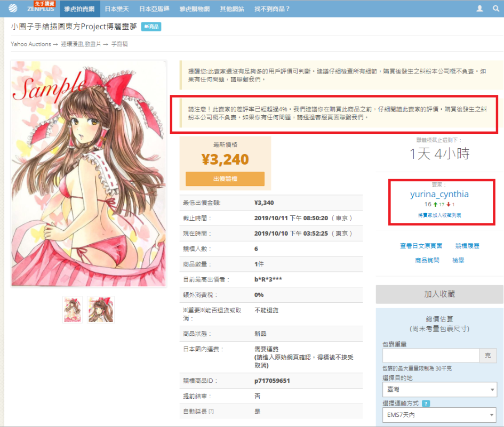Click the 最新價格 label
The width and height of the screenshot is (504, 427).
(x=225, y=144)
